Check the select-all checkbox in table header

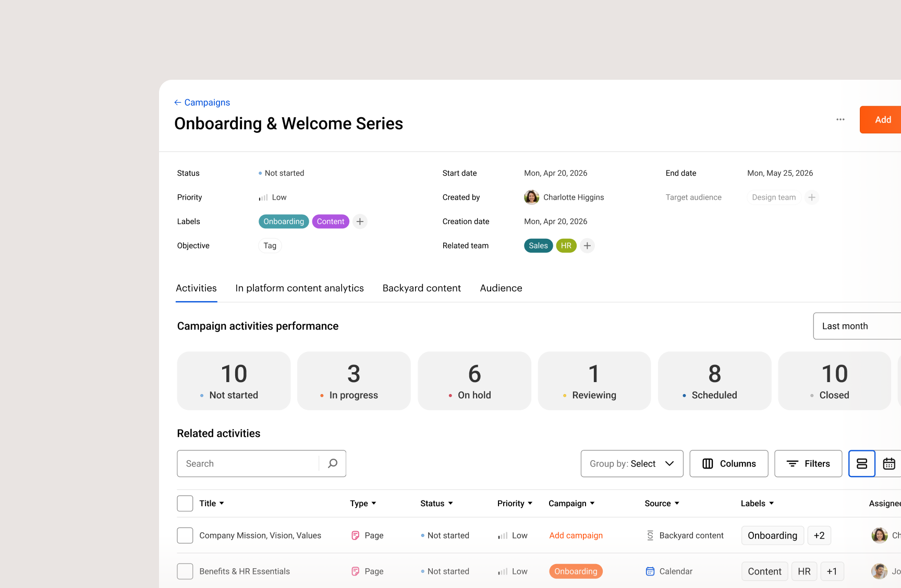click(x=185, y=503)
